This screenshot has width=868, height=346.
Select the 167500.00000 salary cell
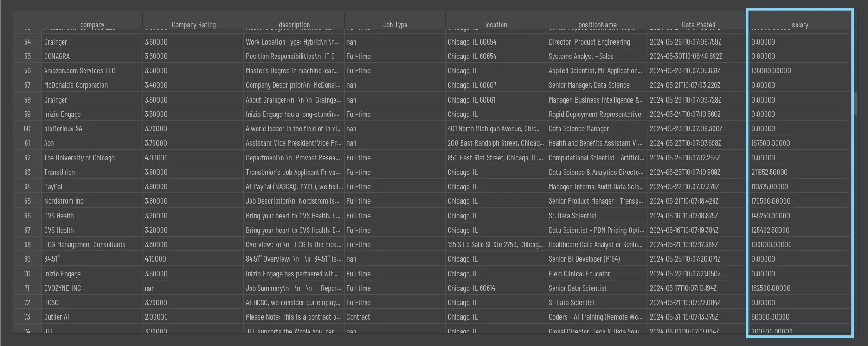tap(800, 143)
